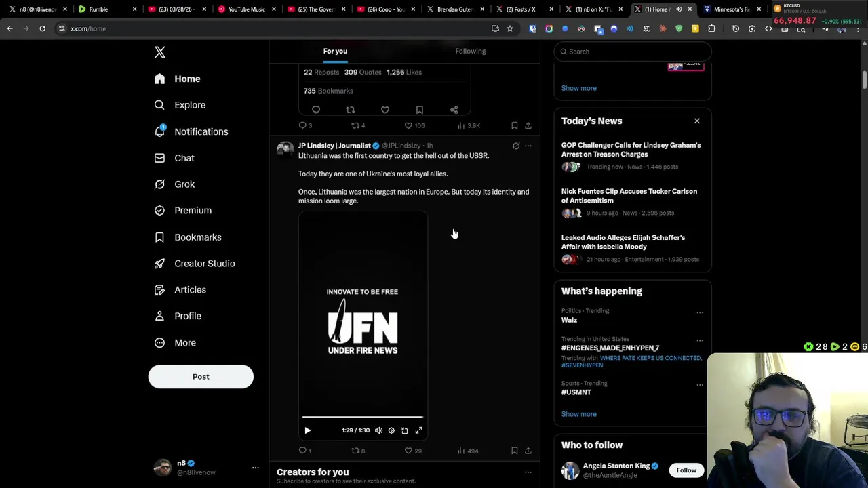Reply to JP Lindsley post

pyautogui.click(x=302, y=451)
